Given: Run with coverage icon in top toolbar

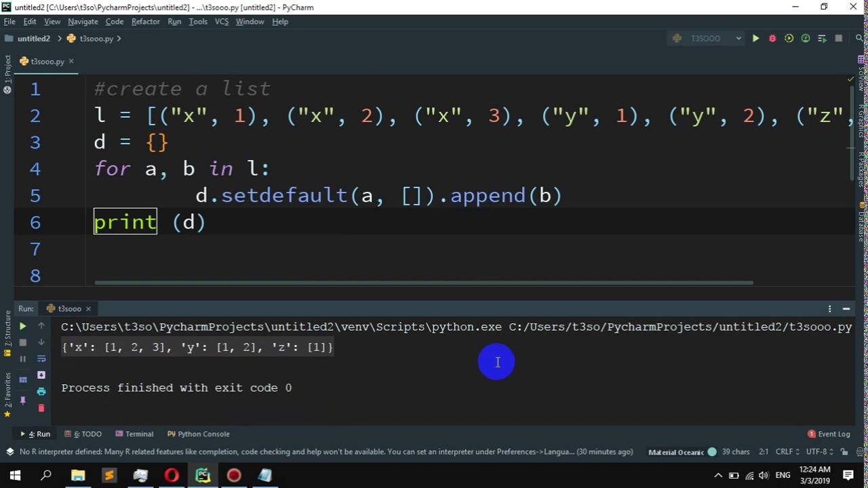Looking at the screenshot, I should (789, 39).
